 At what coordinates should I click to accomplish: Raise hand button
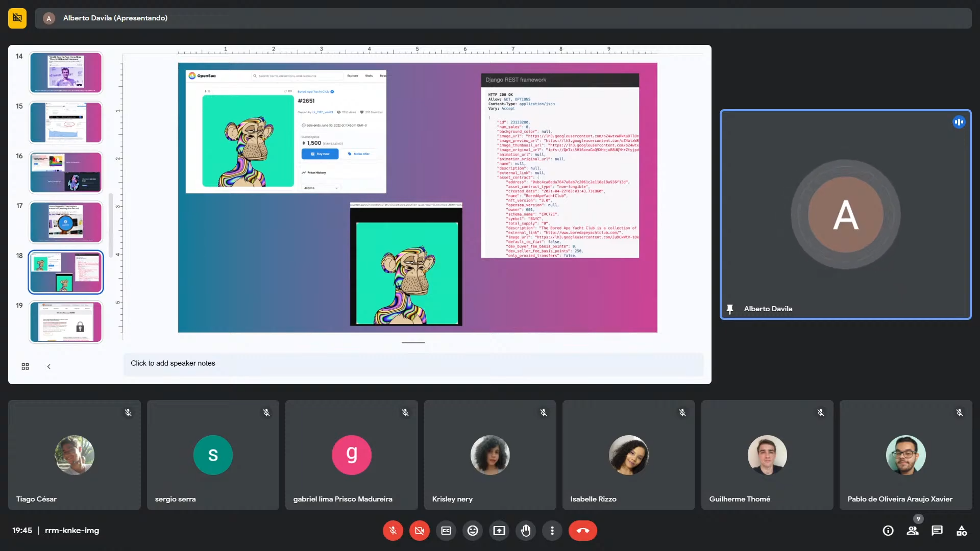526,531
